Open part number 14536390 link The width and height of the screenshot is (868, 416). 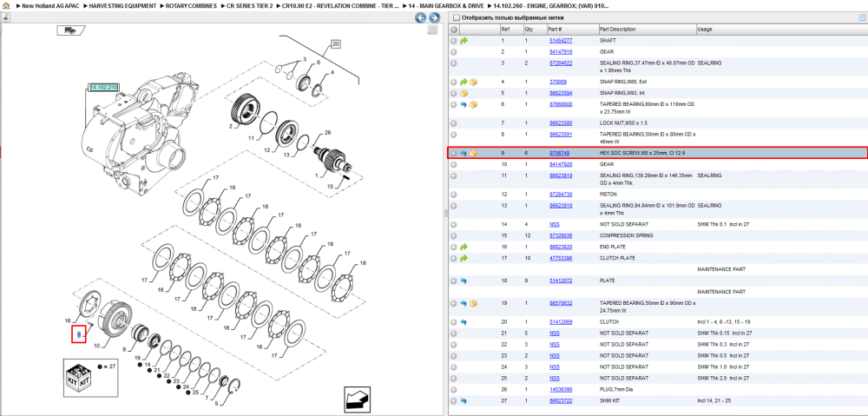560,389
